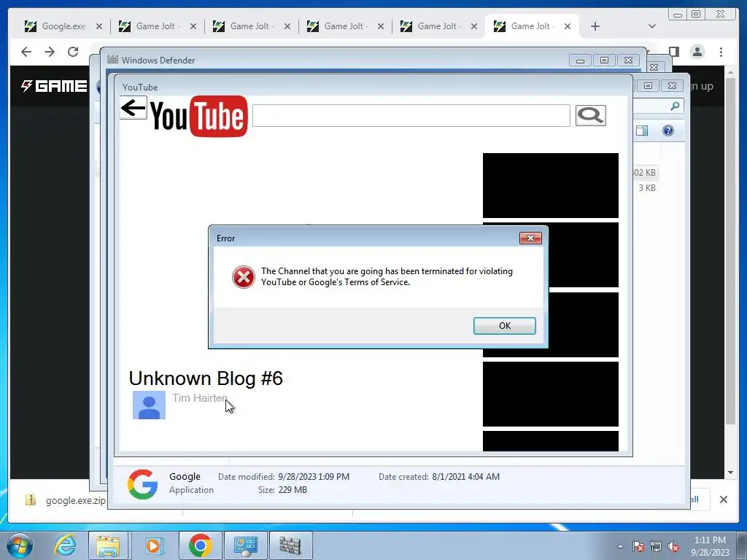Click the Game Jolt logo on the page

(54, 86)
